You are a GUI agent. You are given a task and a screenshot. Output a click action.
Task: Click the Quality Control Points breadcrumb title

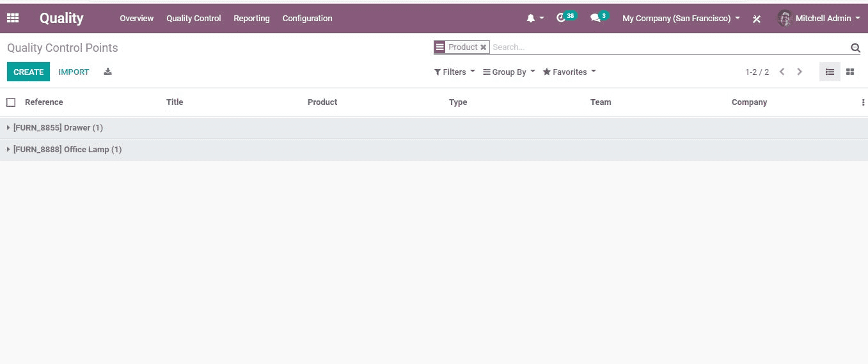[63, 48]
